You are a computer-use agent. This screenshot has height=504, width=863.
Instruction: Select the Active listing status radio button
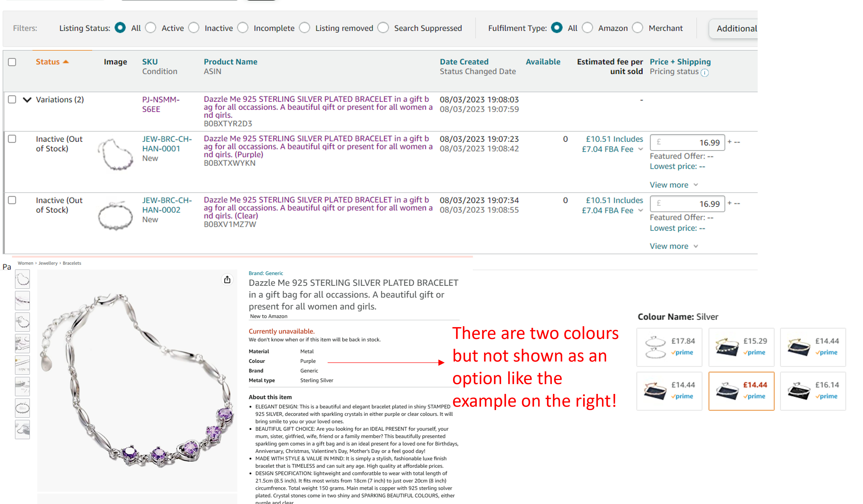coord(151,28)
